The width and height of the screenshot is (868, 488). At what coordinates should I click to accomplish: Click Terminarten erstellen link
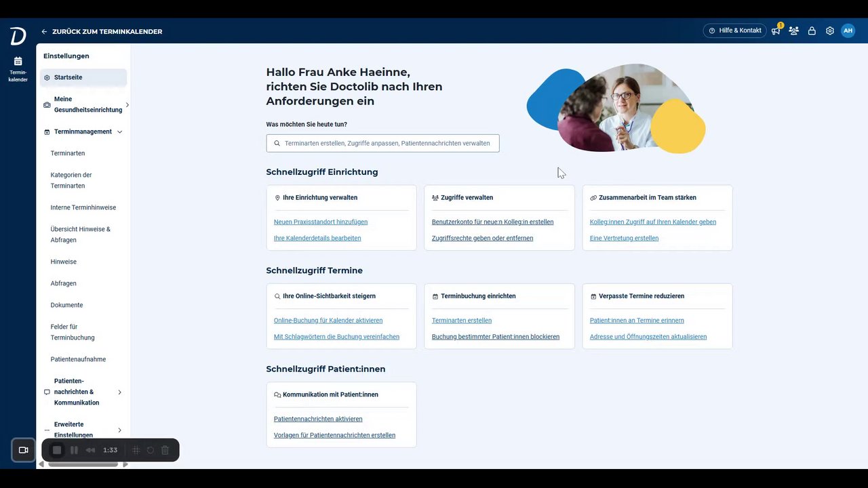[x=462, y=320]
